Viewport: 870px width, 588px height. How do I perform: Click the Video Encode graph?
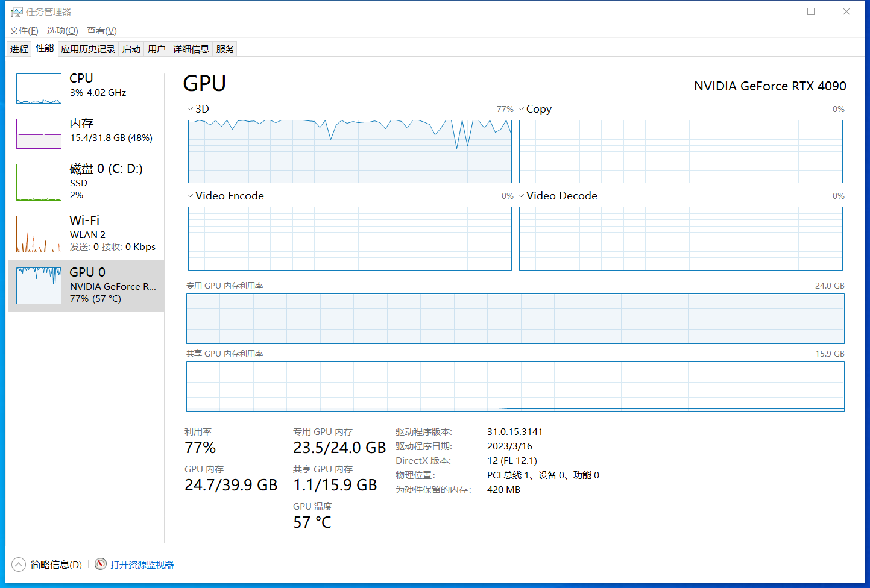click(x=350, y=239)
